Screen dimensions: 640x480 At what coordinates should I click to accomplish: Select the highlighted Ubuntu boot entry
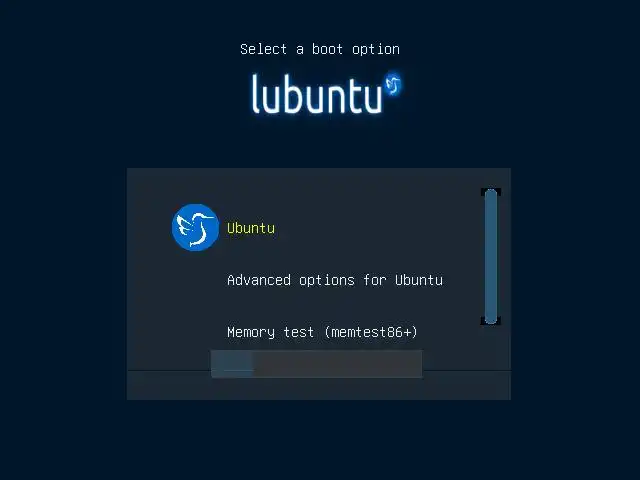point(251,228)
